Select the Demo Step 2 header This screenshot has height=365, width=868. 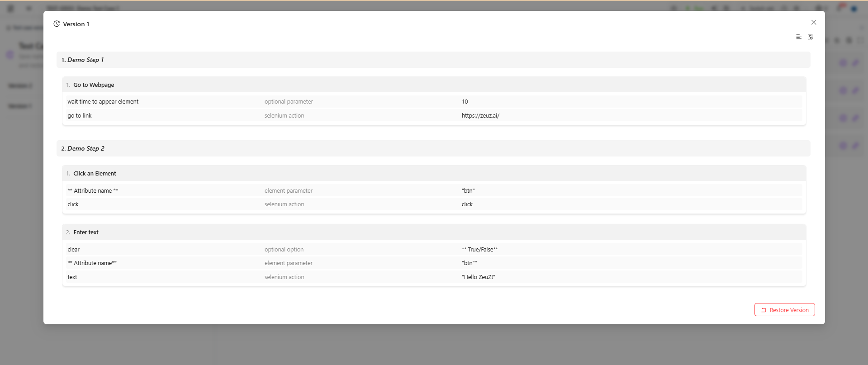[433, 148]
